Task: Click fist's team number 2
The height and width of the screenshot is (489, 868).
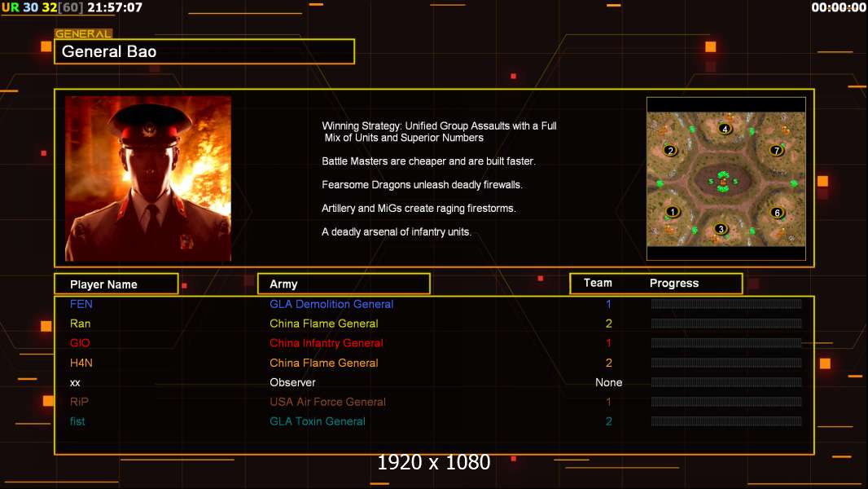Action: coord(608,421)
